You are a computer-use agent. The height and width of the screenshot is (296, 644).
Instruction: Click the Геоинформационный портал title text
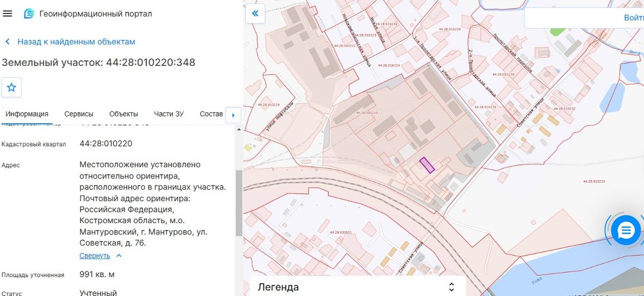click(x=96, y=14)
